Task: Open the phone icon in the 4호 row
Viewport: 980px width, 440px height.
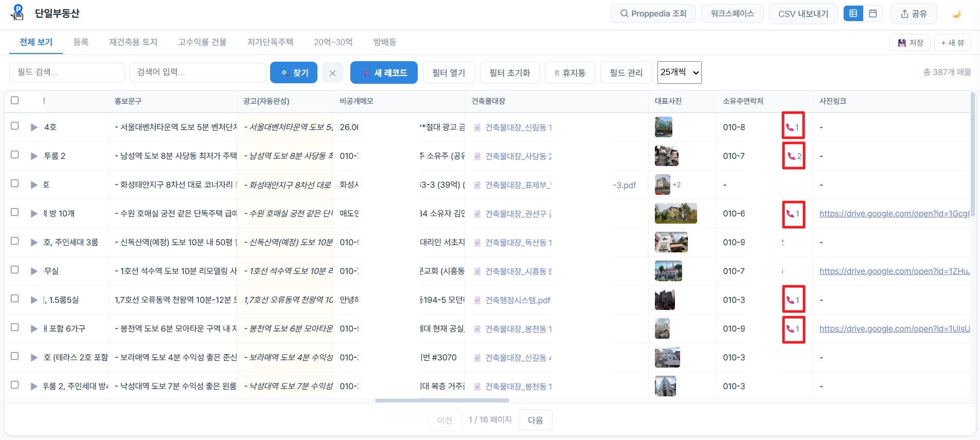Action: coord(793,127)
